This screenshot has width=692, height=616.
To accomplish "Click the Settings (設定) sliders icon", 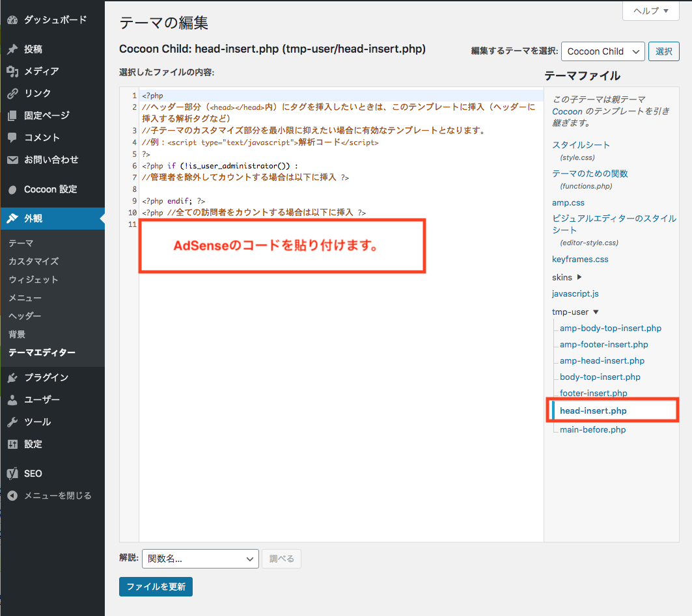I will (12, 444).
